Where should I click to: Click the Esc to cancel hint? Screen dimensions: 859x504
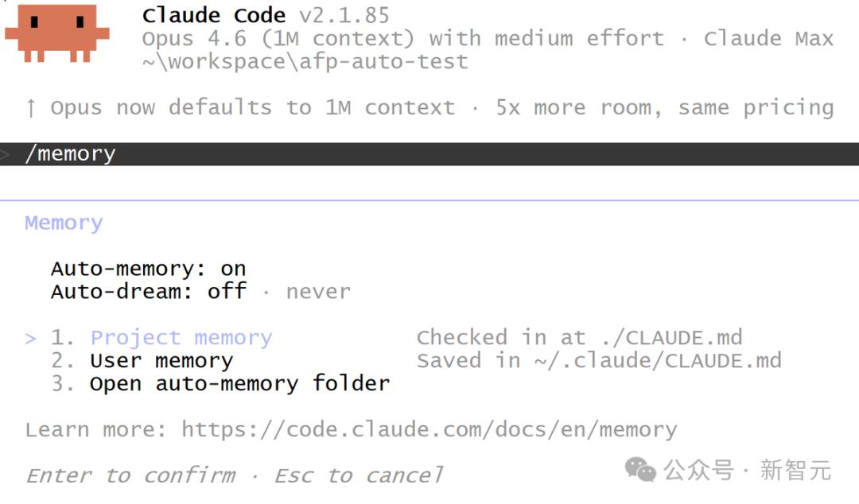(x=359, y=475)
